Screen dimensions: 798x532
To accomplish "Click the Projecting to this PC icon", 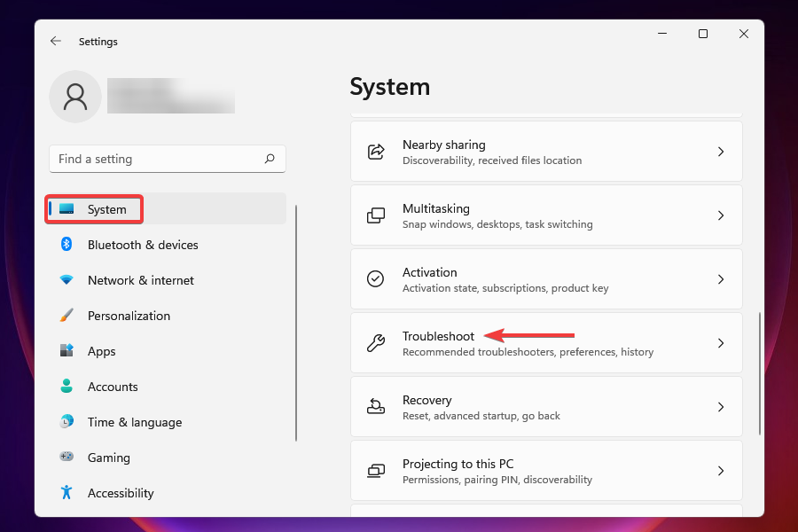I will point(376,471).
